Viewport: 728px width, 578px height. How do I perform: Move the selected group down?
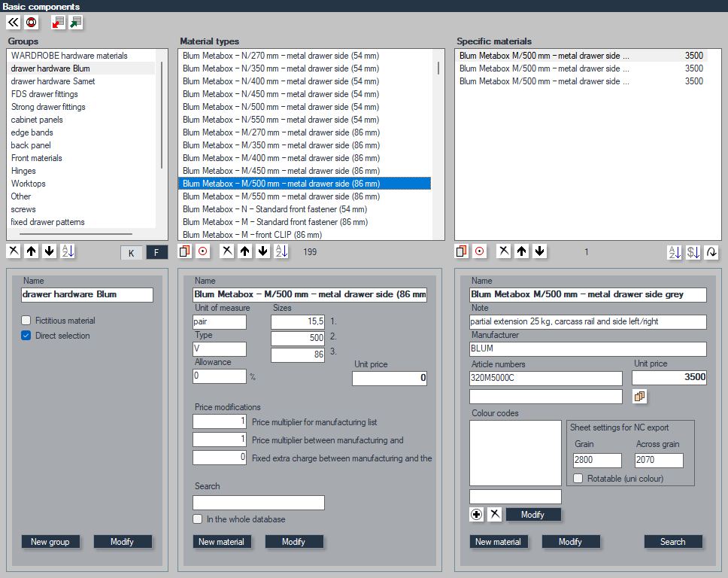(x=49, y=251)
